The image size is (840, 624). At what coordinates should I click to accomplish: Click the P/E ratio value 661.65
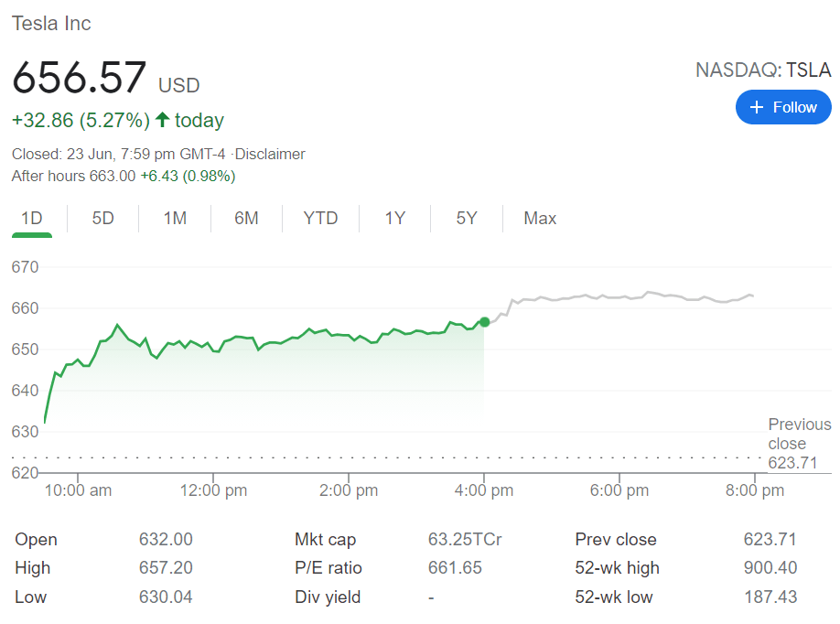click(x=455, y=568)
